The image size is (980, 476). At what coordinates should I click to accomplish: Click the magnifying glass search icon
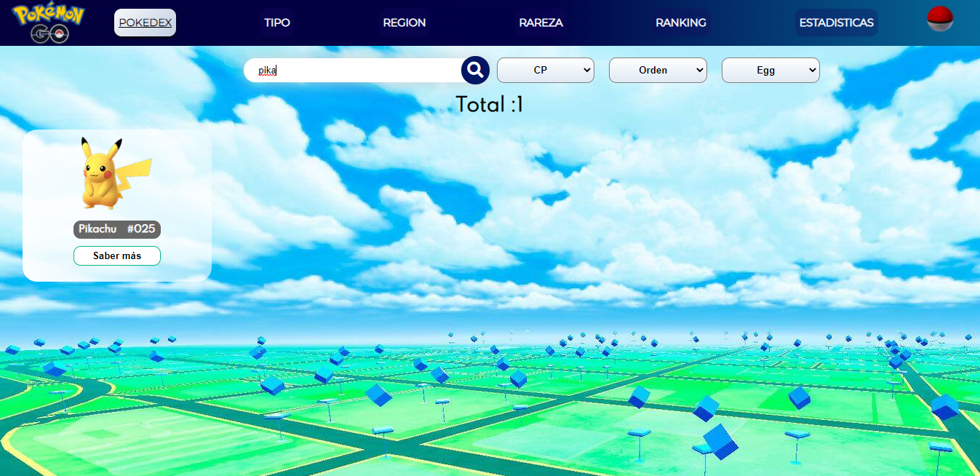pos(475,70)
